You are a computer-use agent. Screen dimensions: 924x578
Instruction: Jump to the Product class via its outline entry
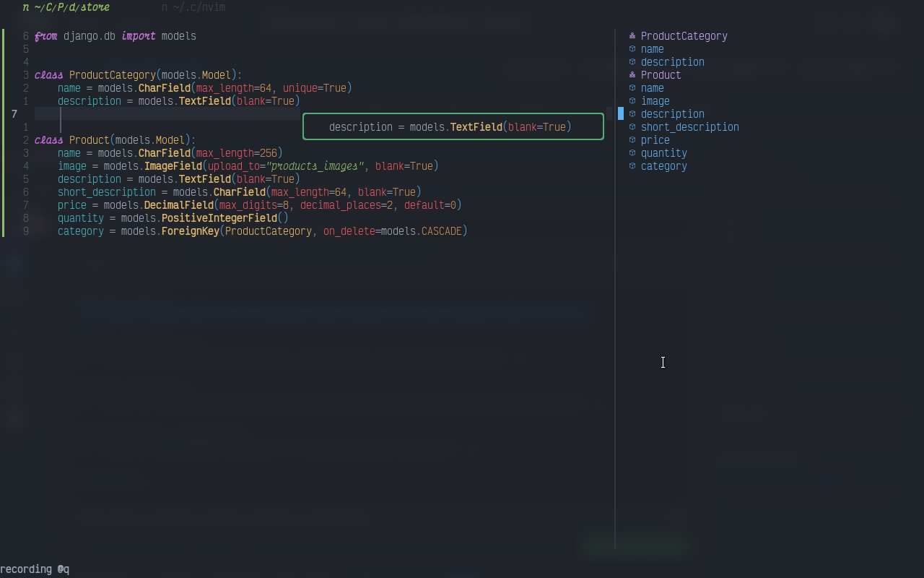click(x=661, y=74)
